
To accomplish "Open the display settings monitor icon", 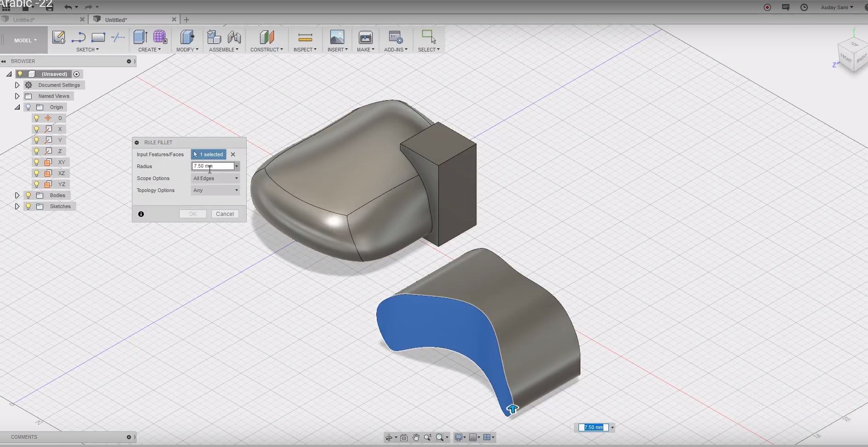I will coord(459,437).
